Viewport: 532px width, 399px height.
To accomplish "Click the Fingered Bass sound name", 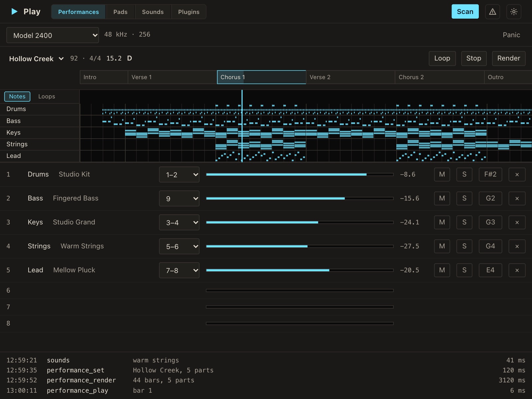I will coord(75,198).
